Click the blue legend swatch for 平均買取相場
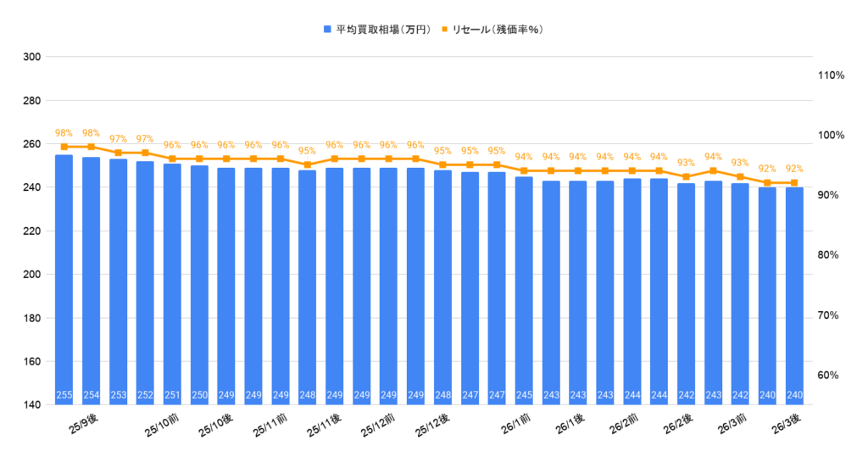The height and width of the screenshot is (457, 868). (x=327, y=30)
